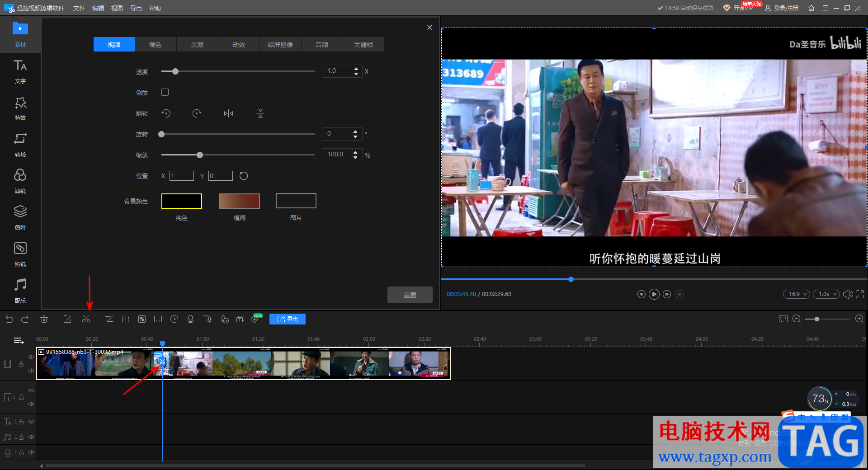Undo the last edit
Viewport: 868px width, 470px height.
[9, 319]
